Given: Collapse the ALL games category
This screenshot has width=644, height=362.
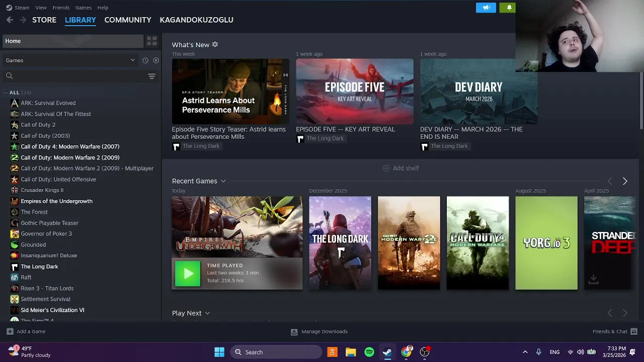Looking at the screenshot, I should (6, 93).
